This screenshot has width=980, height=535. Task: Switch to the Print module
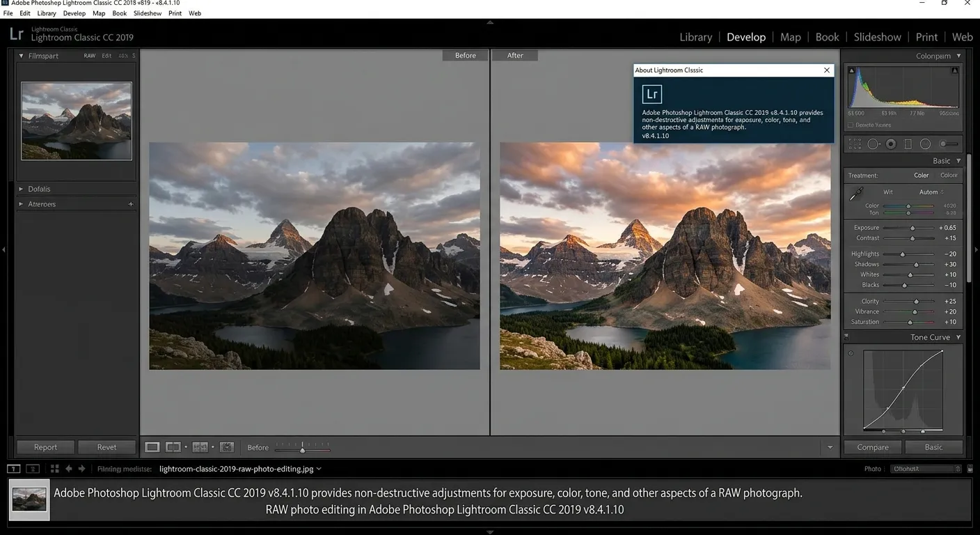(x=926, y=37)
